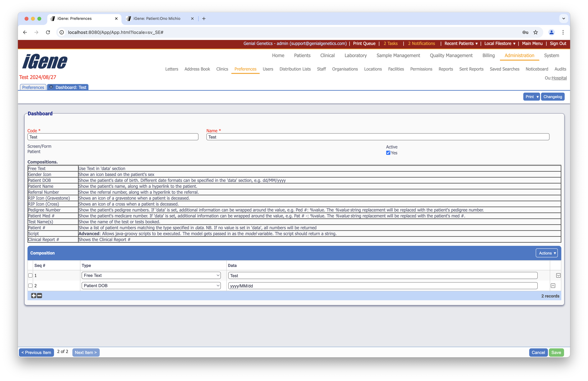Switch to the Preferences tab
This screenshot has height=381, width=588.
pyautogui.click(x=33, y=87)
